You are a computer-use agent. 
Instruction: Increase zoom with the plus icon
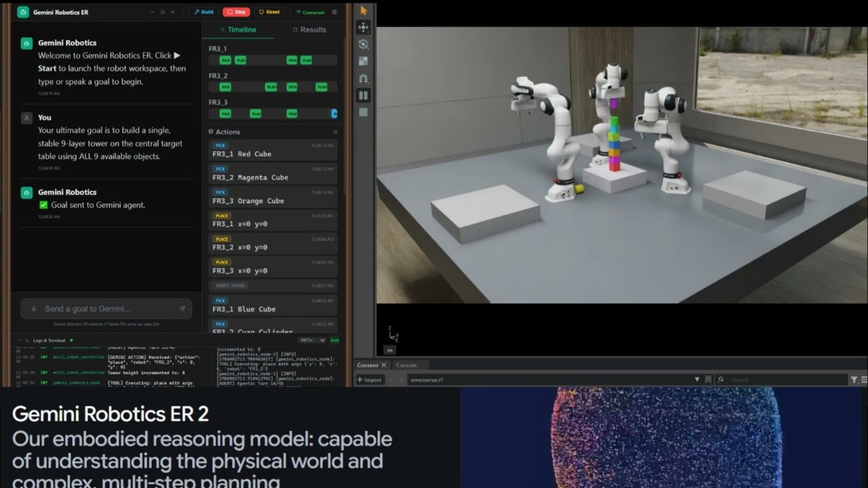pyautogui.click(x=172, y=12)
